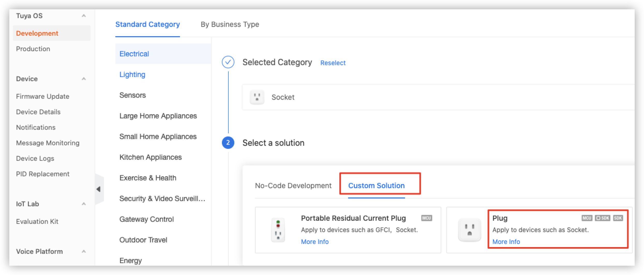Open More Info for Portable Residual Current Plug
Viewport: 644px width, 275px height.
click(315, 242)
